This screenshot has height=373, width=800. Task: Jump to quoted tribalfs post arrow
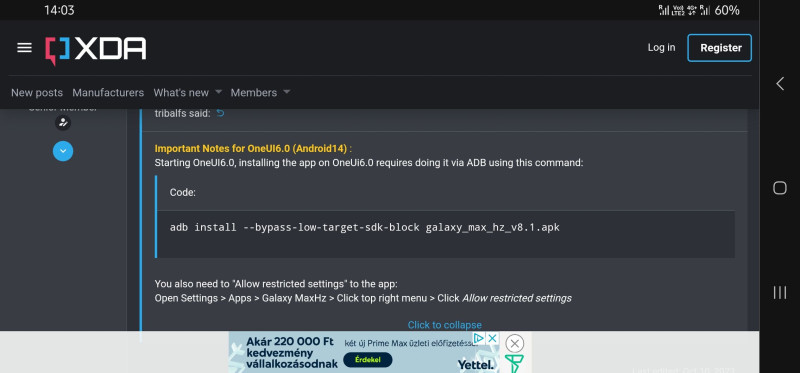(x=220, y=113)
